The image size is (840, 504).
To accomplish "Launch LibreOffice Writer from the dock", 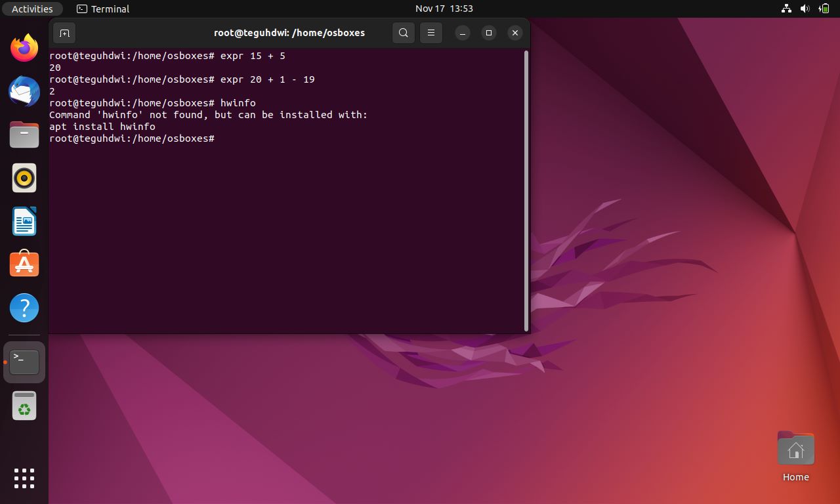I will pos(24,221).
